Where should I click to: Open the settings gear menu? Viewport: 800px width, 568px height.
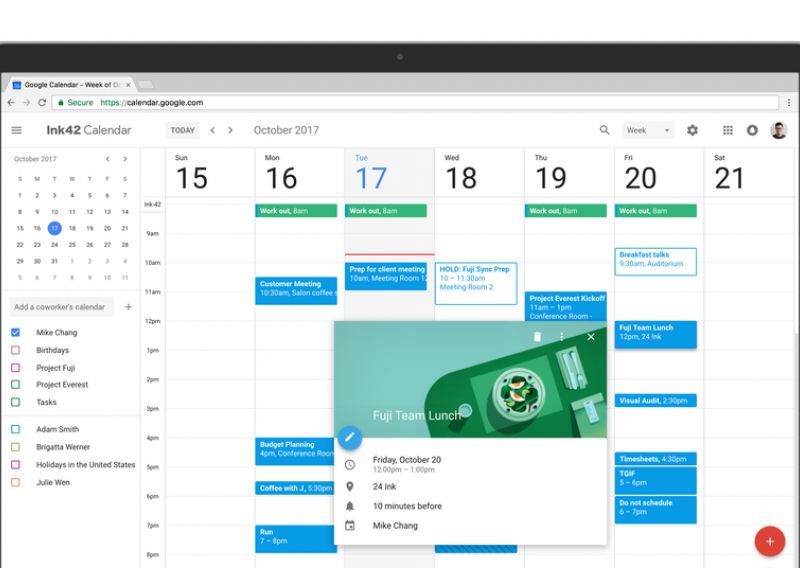(x=692, y=130)
